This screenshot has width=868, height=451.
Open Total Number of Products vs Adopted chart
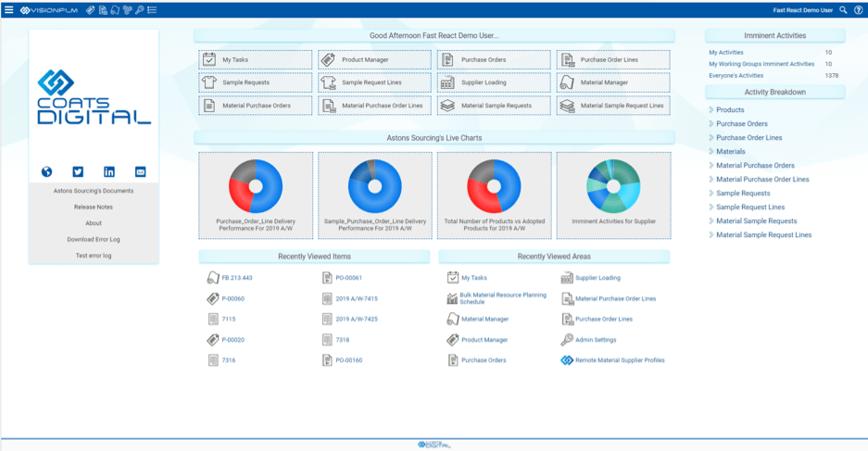495,195
